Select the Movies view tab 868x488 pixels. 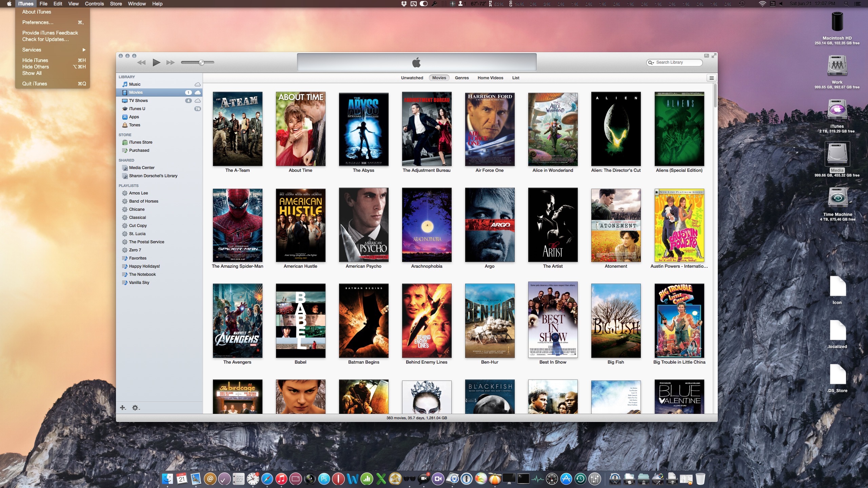[x=439, y=78]
